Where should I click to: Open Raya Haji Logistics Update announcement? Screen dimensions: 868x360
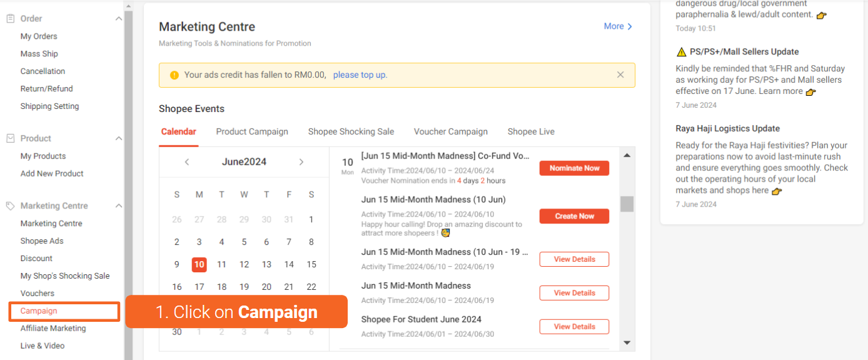coord(728,128)
